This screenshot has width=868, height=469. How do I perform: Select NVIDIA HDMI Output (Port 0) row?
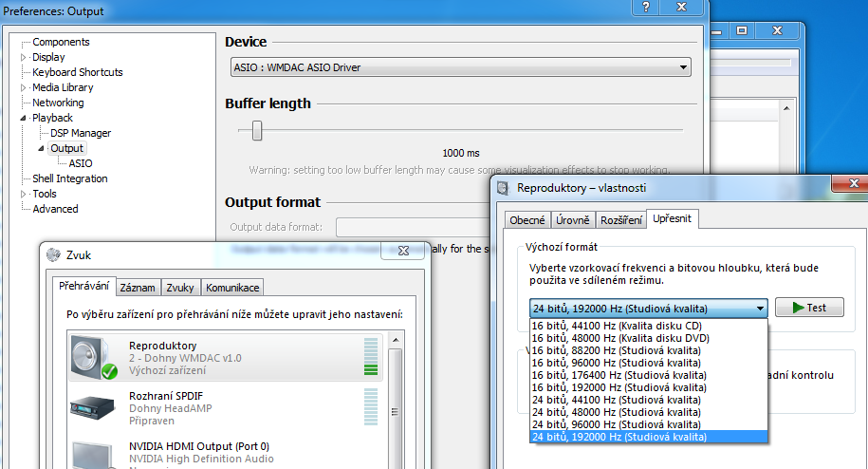click(226, 455)
